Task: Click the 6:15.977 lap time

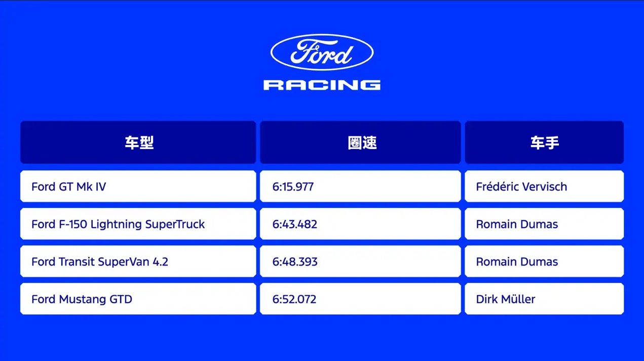Action: (x=293, y=187)
